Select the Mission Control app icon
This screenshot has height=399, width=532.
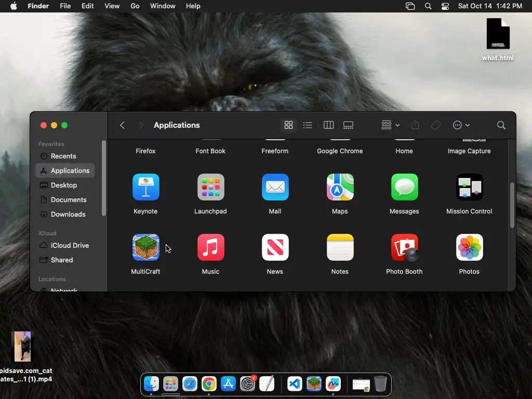(469, 187)
